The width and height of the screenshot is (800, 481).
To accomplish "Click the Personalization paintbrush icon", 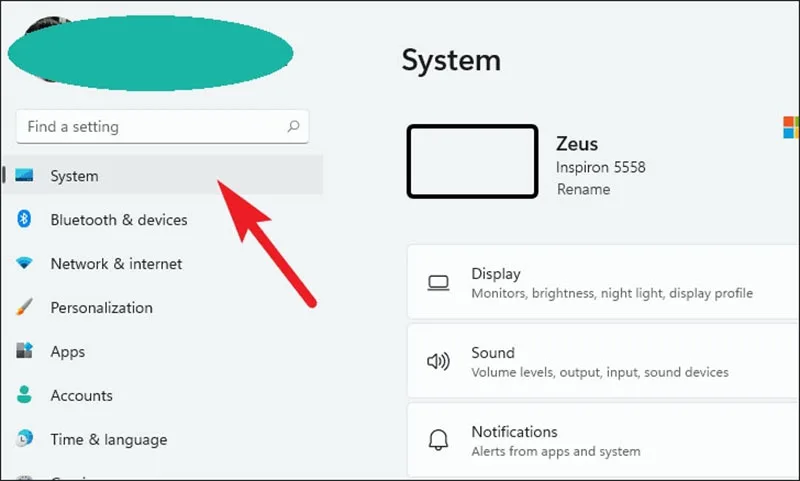I will point(24,307).
